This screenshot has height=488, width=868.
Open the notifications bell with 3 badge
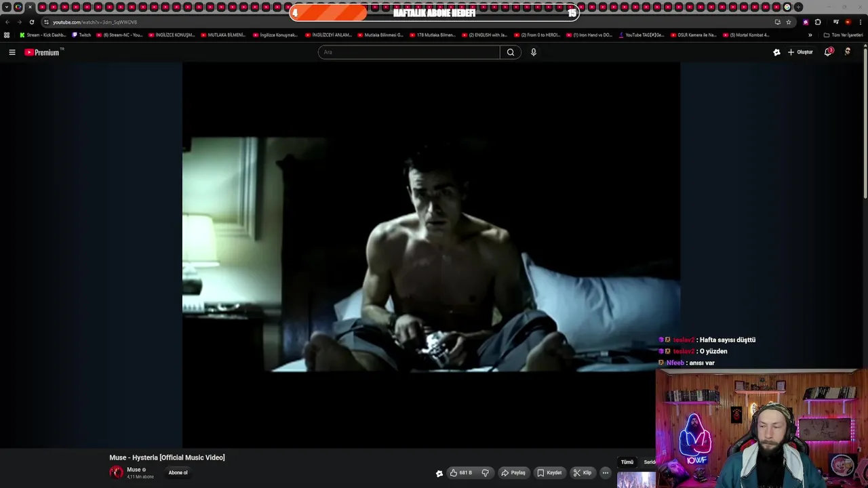[x=828, y=52]
